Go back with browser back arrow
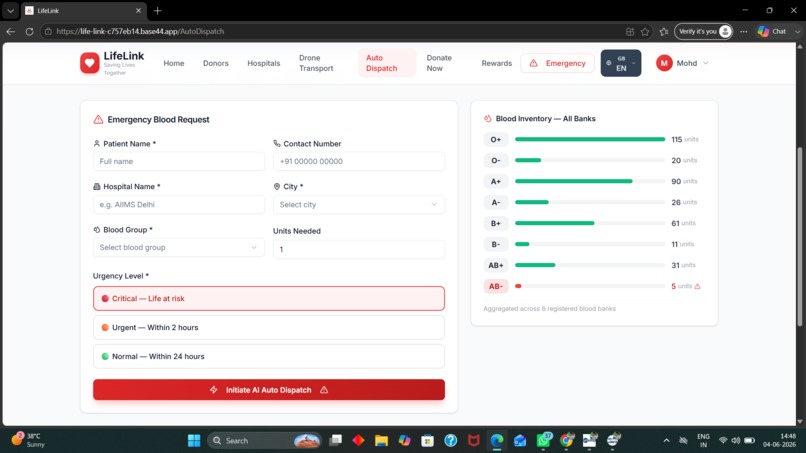 10,31
